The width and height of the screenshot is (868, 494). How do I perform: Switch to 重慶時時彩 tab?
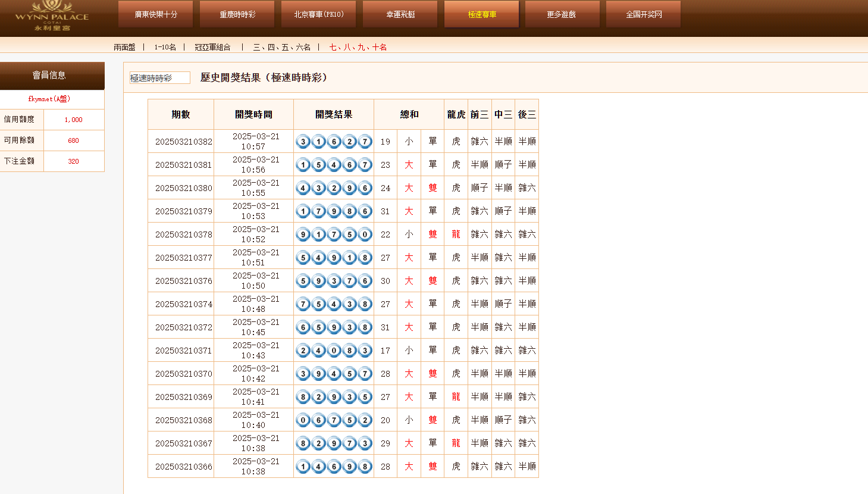[237, 14]
